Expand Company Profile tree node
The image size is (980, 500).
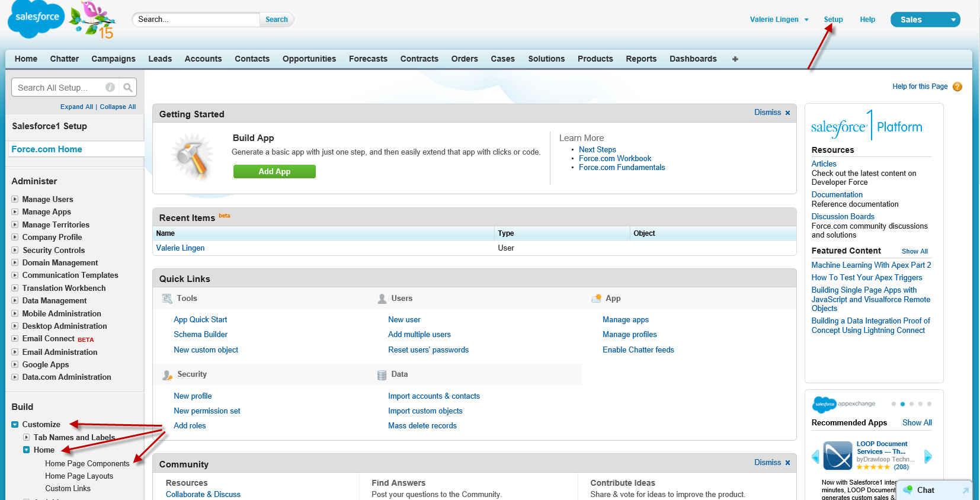point(15,237)
